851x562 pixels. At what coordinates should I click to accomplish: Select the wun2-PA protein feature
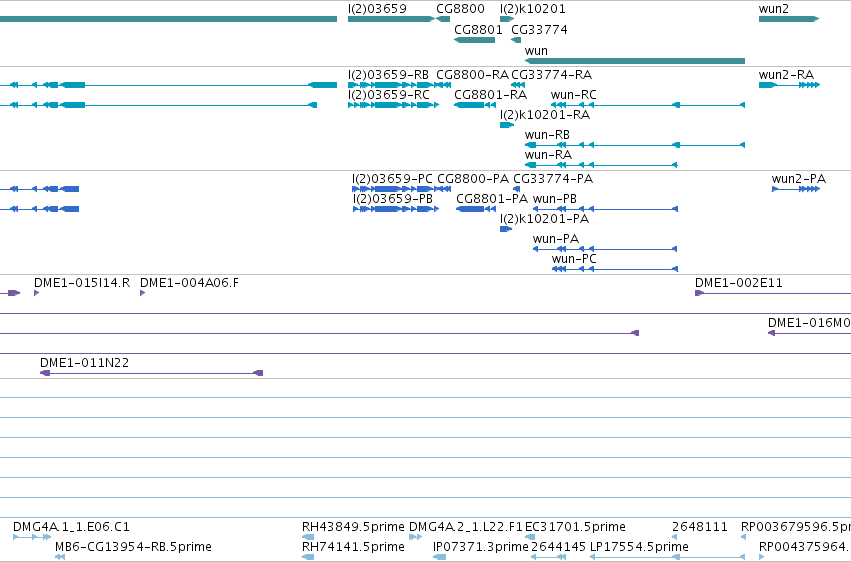(796, 189)
